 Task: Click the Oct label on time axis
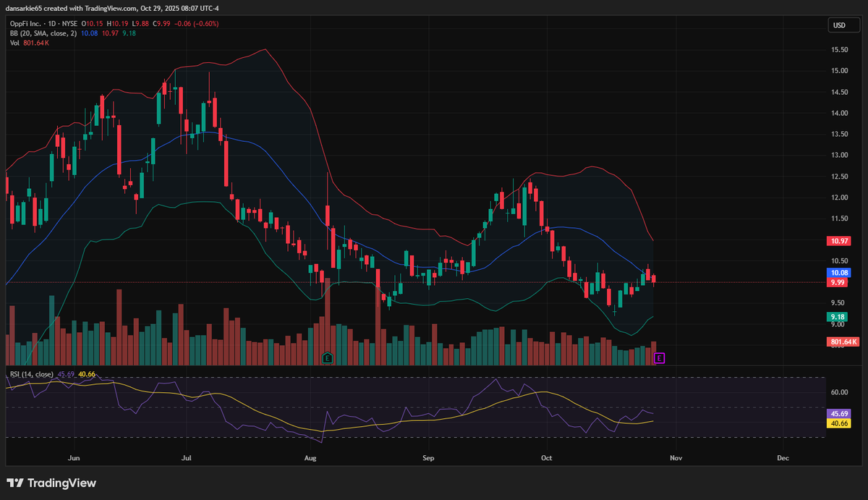[x=546, y=458]
